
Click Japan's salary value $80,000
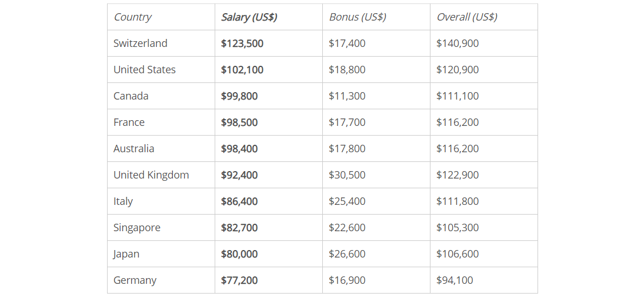click(239, 254)
